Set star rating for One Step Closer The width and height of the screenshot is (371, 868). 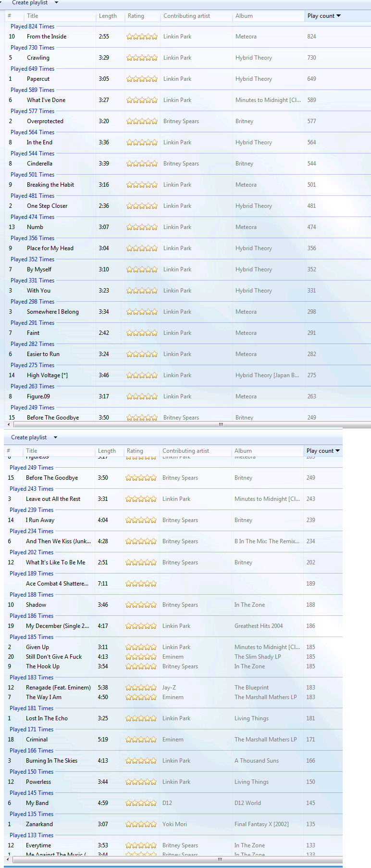[x=142, y=206]
